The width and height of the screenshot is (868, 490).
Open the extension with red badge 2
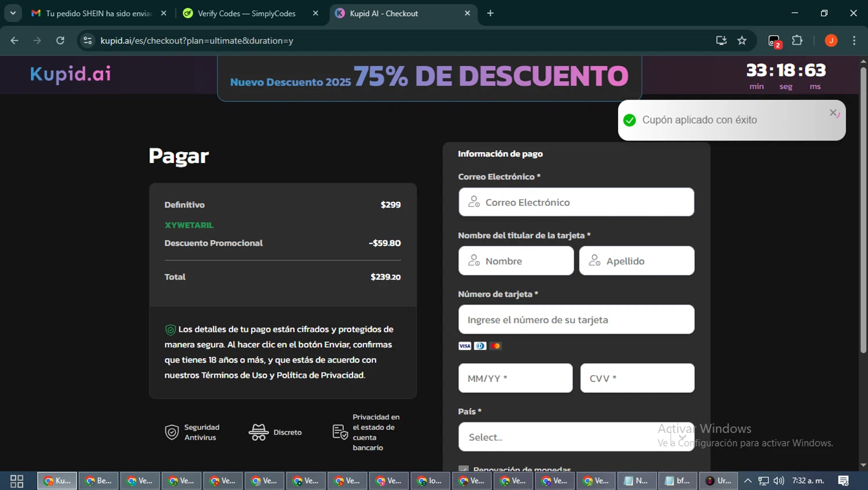[x=774, y=41]
